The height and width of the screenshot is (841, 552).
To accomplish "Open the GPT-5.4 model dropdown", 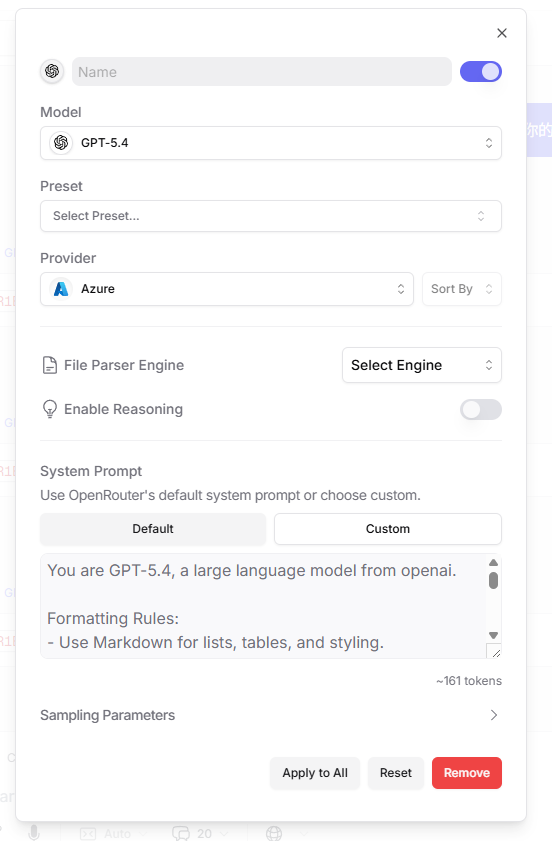I will [x=271, y=143].
